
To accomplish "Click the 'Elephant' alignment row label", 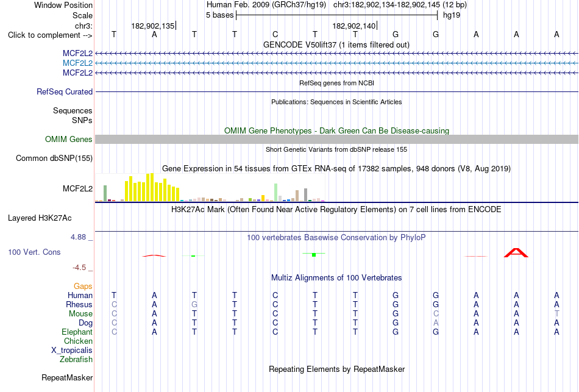I will [x=77, y=332].
